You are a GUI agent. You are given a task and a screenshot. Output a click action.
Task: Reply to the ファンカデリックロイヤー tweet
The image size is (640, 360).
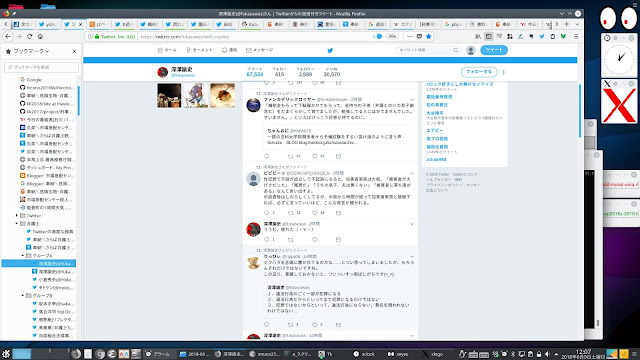[267, 156]
